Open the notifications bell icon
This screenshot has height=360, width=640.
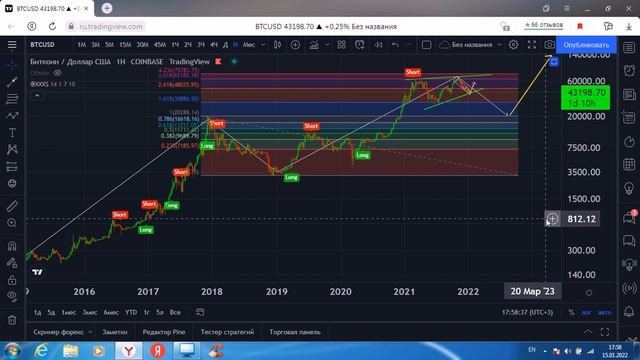[629, 312]
